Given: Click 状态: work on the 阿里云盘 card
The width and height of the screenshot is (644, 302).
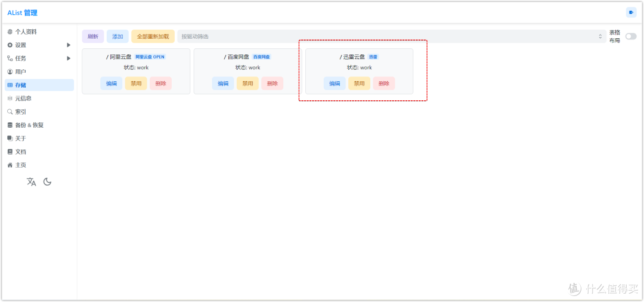Looking at the screenshot, I should [x=136, y=67].
